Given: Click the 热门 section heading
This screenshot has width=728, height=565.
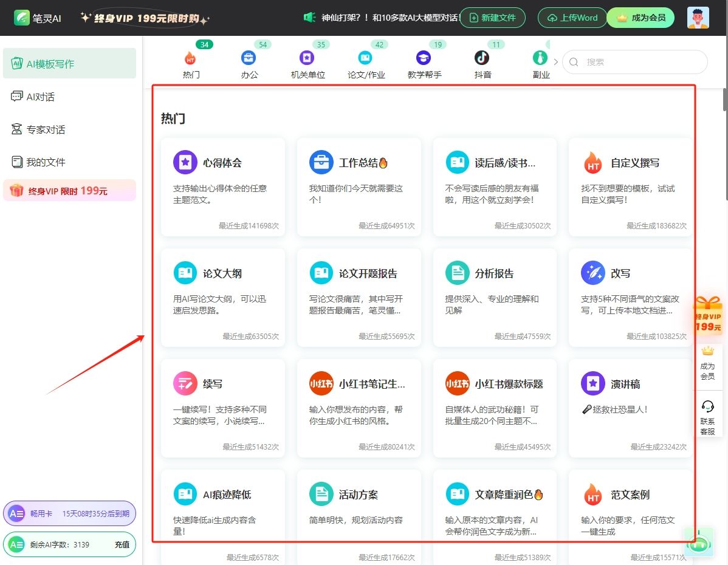Looking at the screenshot, I should 173,118.
